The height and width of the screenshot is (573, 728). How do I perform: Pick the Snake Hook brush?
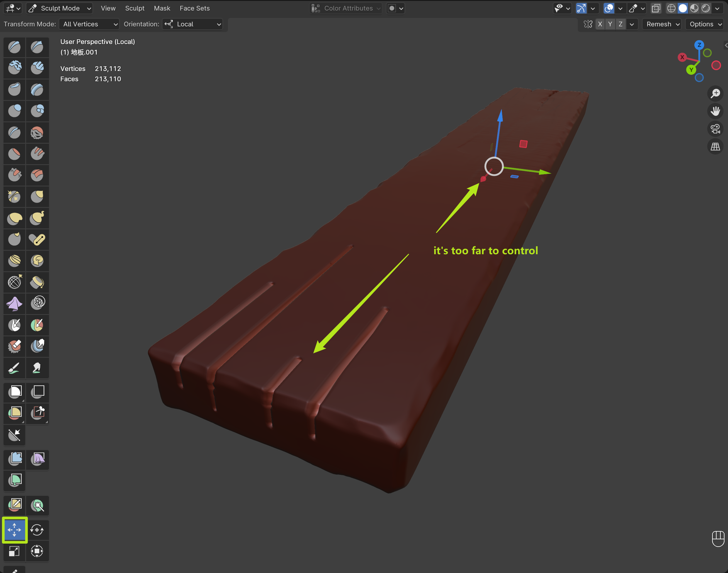click(37, 218)
